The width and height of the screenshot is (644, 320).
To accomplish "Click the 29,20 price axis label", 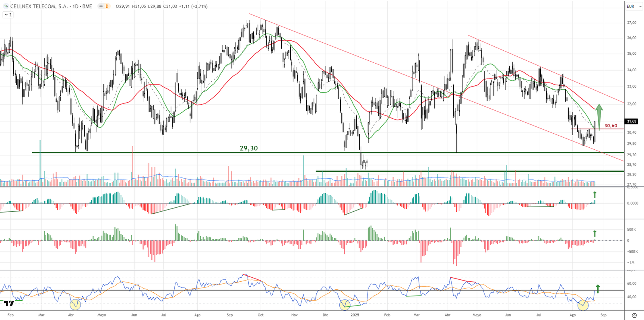I will pyautogui.click(x=632, y=155).
